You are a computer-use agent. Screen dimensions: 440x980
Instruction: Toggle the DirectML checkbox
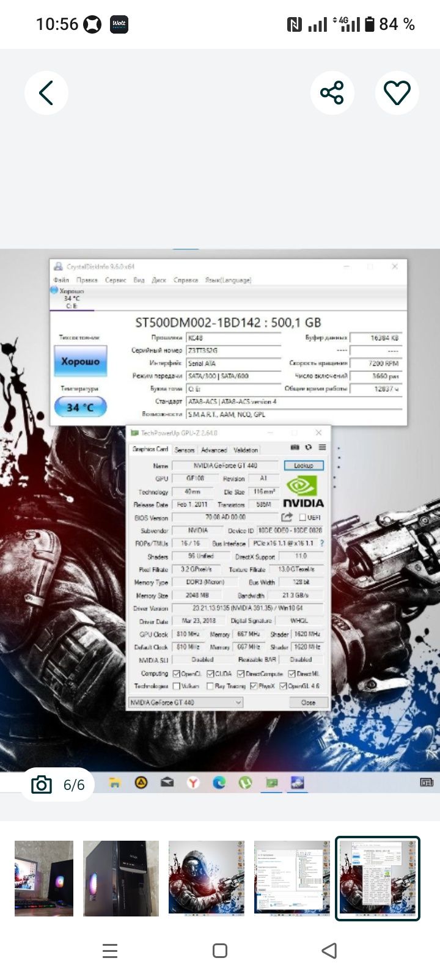coord(292,674)
